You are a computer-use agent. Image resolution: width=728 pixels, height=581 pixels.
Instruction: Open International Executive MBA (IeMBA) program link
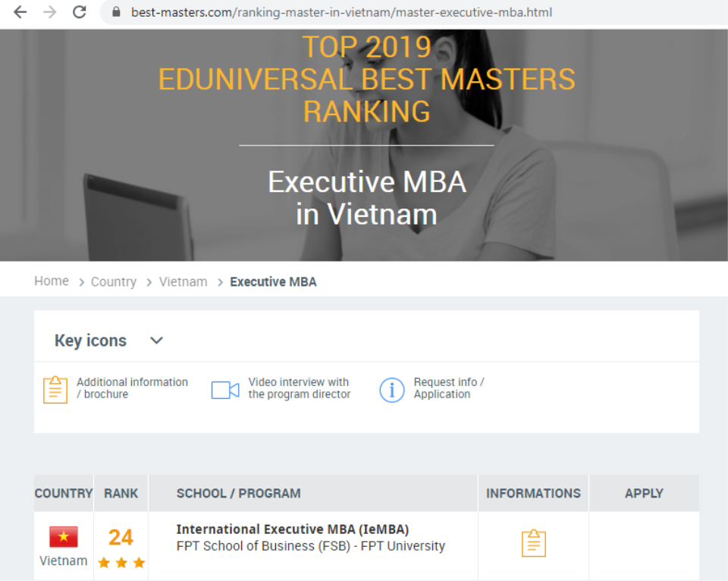[x=293, y=529]
